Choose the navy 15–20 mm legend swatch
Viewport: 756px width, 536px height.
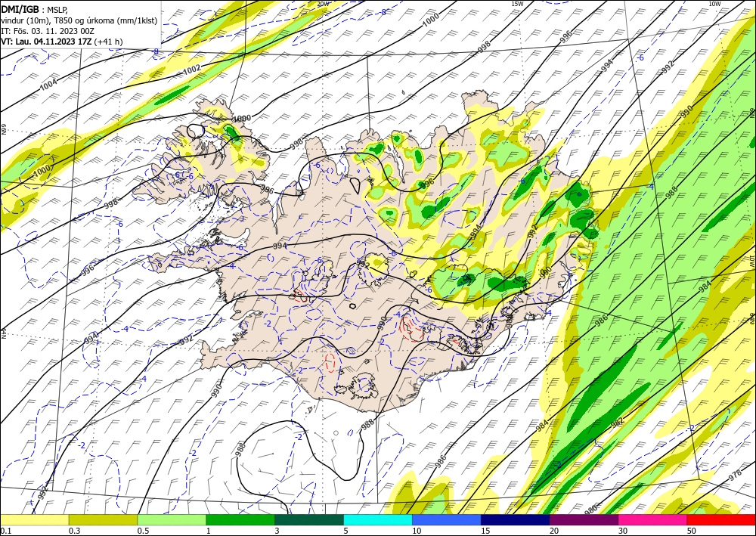click(516, 520)
